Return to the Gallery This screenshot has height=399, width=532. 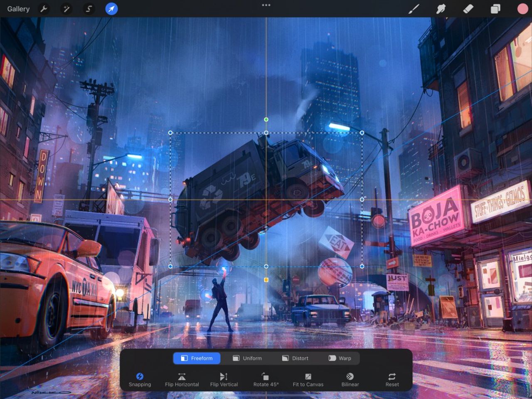18,9
